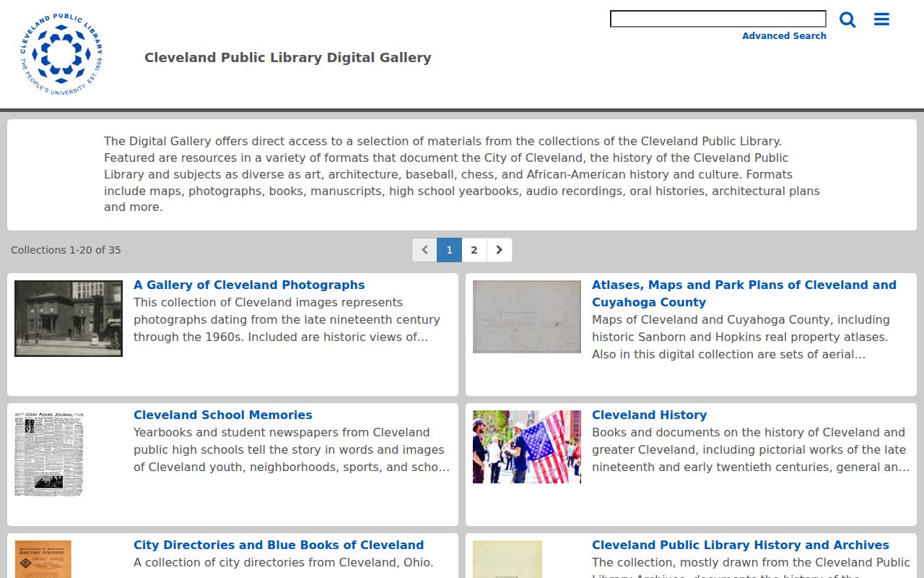Viewport: 924px width, 578px height.
Task: Click the magnifying glass search icon
Action: (x=847, y=20)
